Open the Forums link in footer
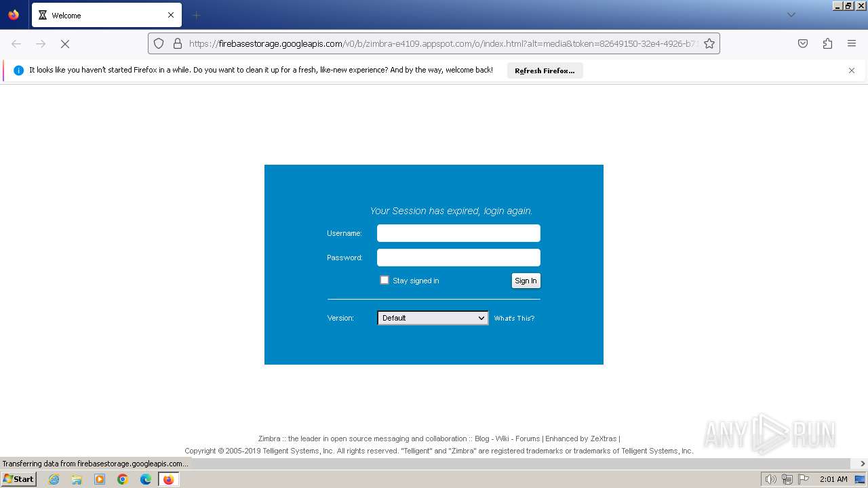The height and width of the screenshot is (488, 868). click(528, 439)
